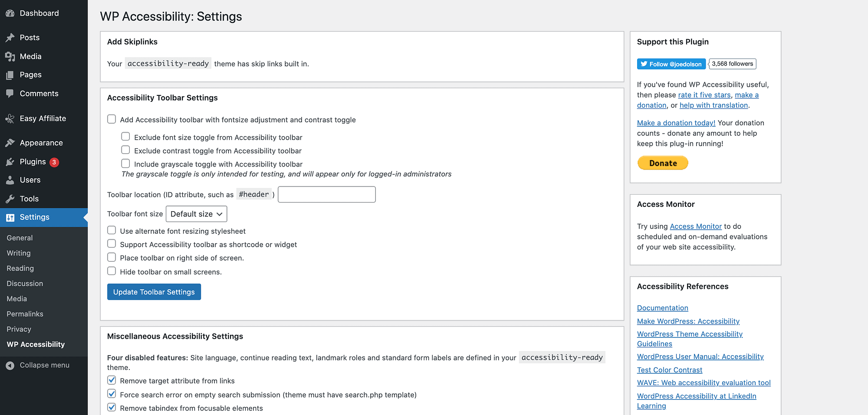Click the Update Toolbar Settings button
This screenshot has width=868, height=415.
pyautogui.click(x=154, y=291)
